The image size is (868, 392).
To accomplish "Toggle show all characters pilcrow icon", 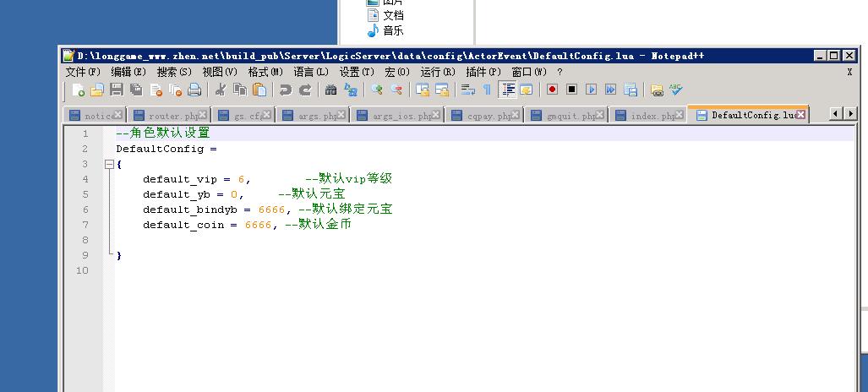I will [487, 90].
